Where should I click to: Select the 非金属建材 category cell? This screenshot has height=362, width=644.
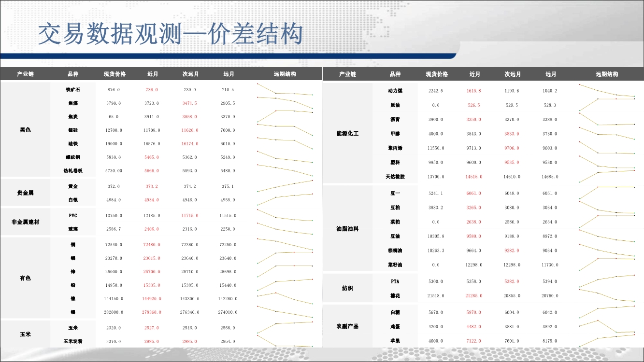coord(25,222)
